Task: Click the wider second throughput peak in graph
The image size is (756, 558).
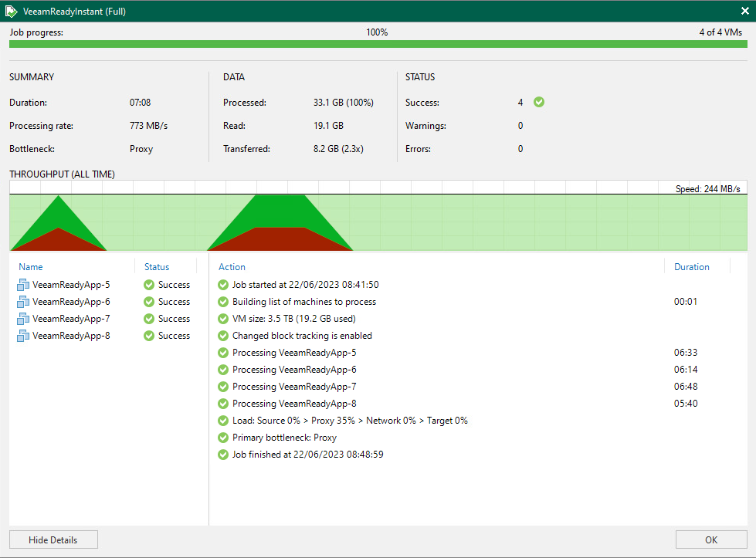Action: pyautogui.click(x=280, y=224)
